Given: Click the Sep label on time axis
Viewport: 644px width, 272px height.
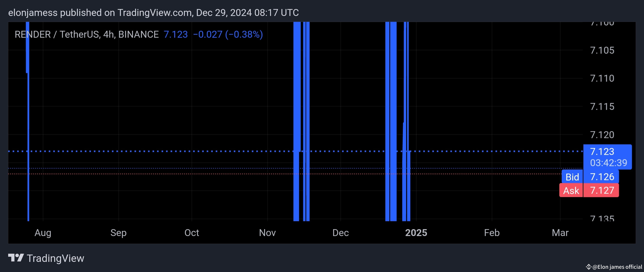Looking at the screenshot, I should tap(118, 233).
